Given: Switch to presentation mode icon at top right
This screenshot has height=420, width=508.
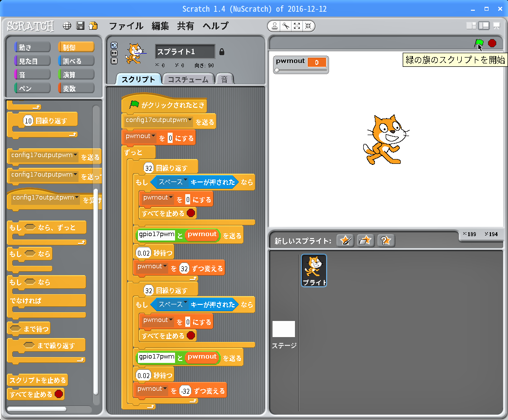Looking at the screenshot, I should (x=496, y=26).
